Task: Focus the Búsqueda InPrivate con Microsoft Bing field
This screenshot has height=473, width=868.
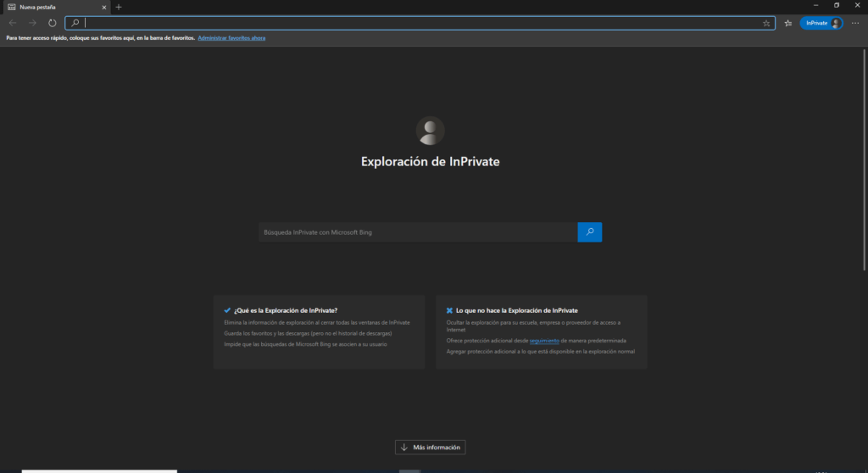Action: pos(418,232)
